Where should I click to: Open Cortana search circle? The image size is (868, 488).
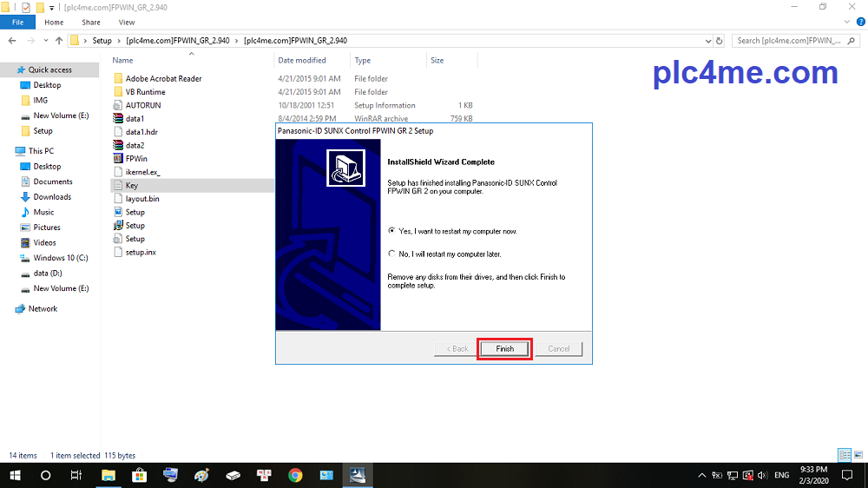[45, 475]
